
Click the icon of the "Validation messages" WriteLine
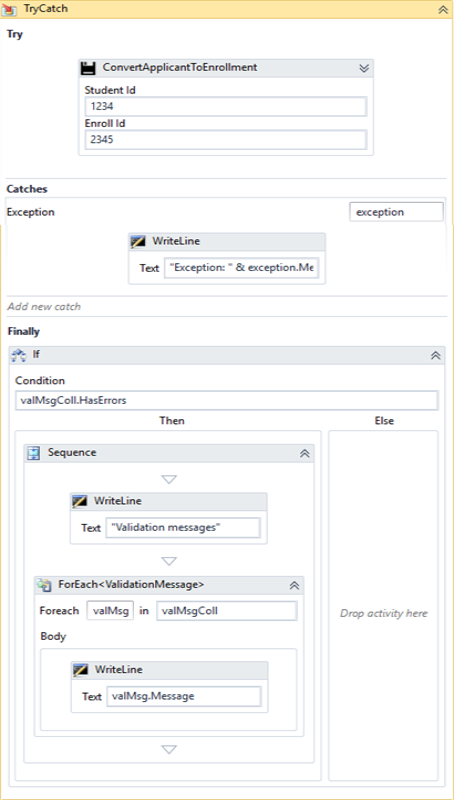(81, 502)
